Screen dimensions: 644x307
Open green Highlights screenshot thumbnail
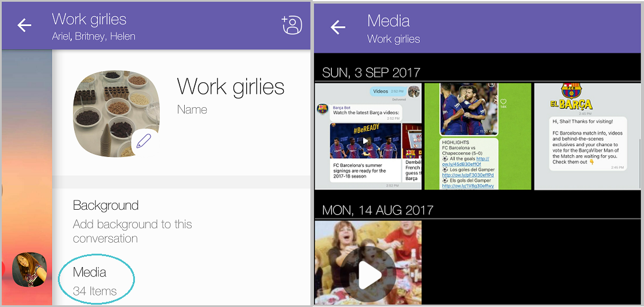tap(478, 136)
